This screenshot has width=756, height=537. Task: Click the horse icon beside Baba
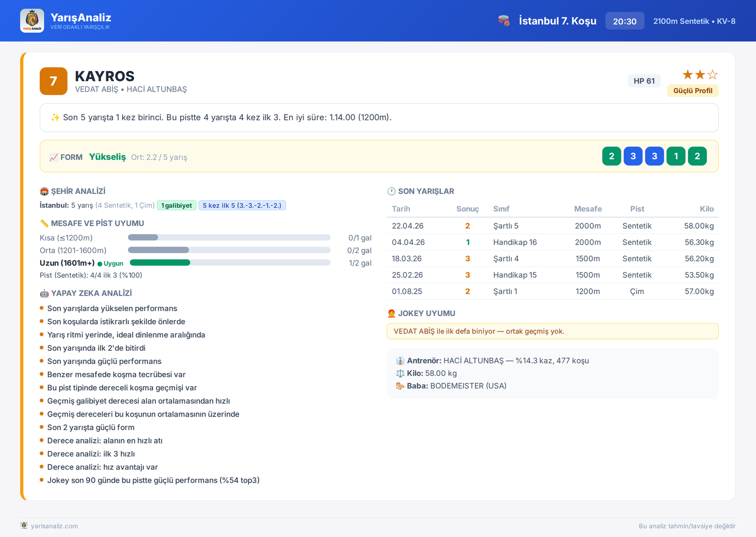click(x=400, y=386)
